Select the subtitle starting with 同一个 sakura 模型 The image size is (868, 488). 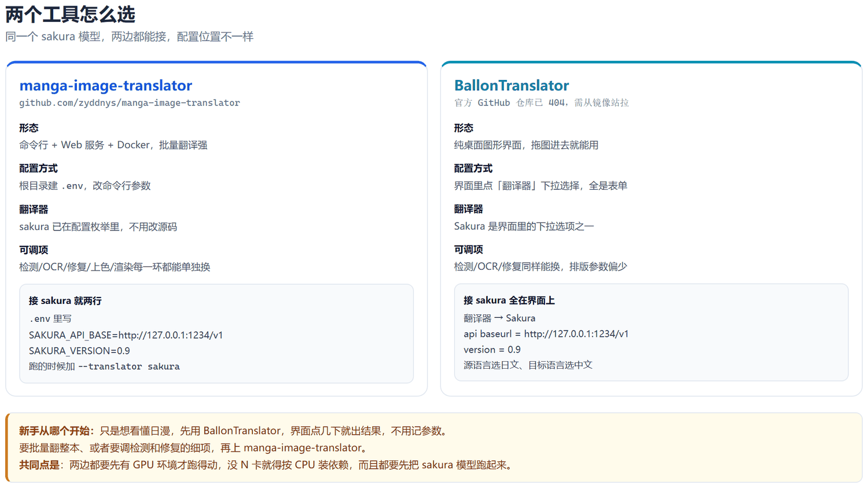[130, 36]
